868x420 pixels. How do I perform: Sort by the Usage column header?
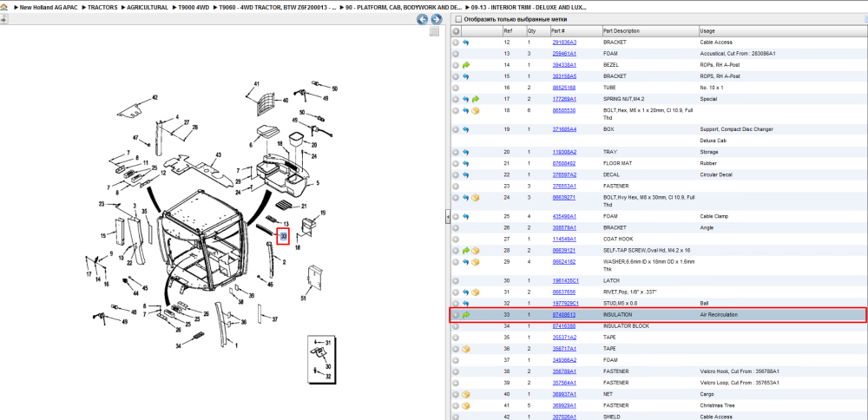[x=783, y=31]
